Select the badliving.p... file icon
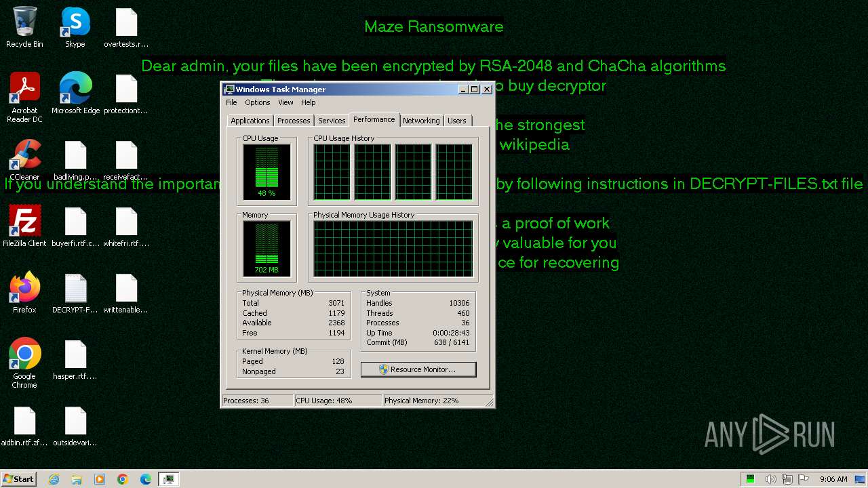Screen dimensions: 868x488 click(75, 160)
